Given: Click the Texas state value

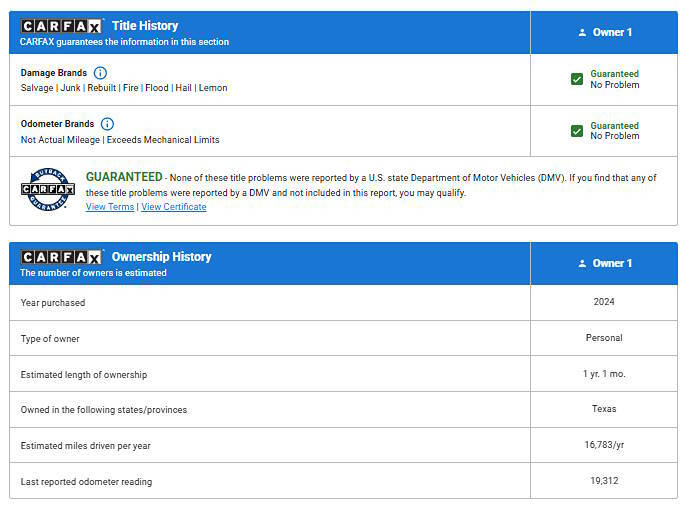Looking at the screenshot, I should pyautogui.click(x=604, y=409).
